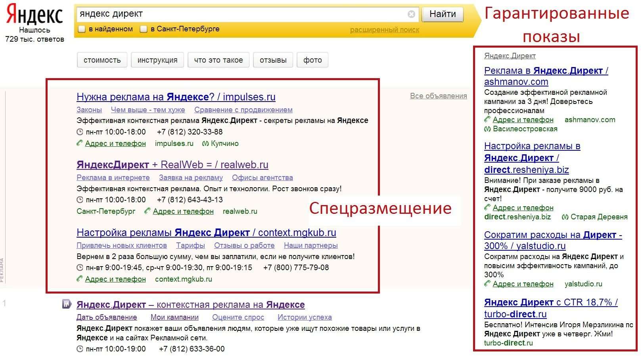Open the 'Наши партнеры' sitelink
This screenshot has width=644, height=357.
pos(311,246)
